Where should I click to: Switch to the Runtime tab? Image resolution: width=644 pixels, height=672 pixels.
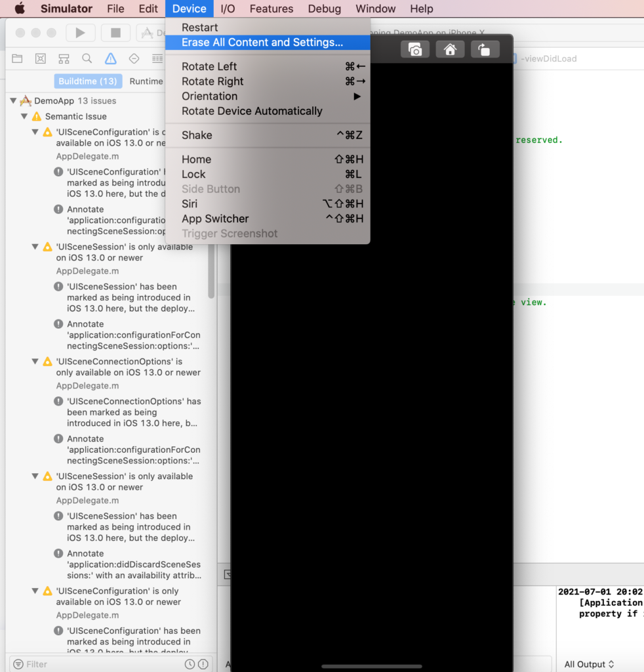click(x=146, y=81)
